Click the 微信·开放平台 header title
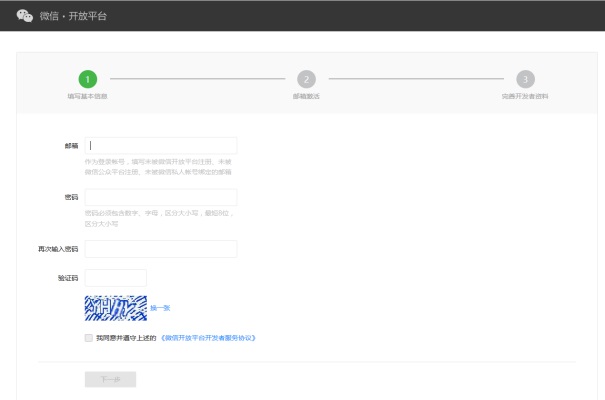Screen dimensions: 605x400 pos(73,17)
